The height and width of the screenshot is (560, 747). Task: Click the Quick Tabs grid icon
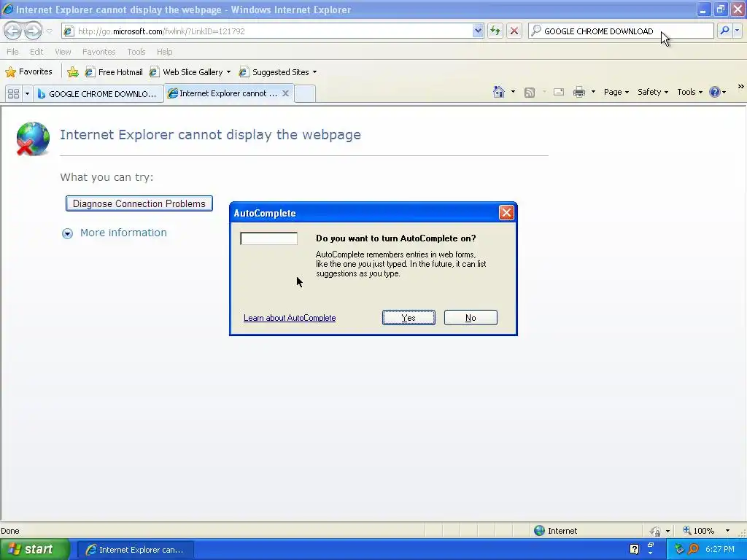click(13, 93)
